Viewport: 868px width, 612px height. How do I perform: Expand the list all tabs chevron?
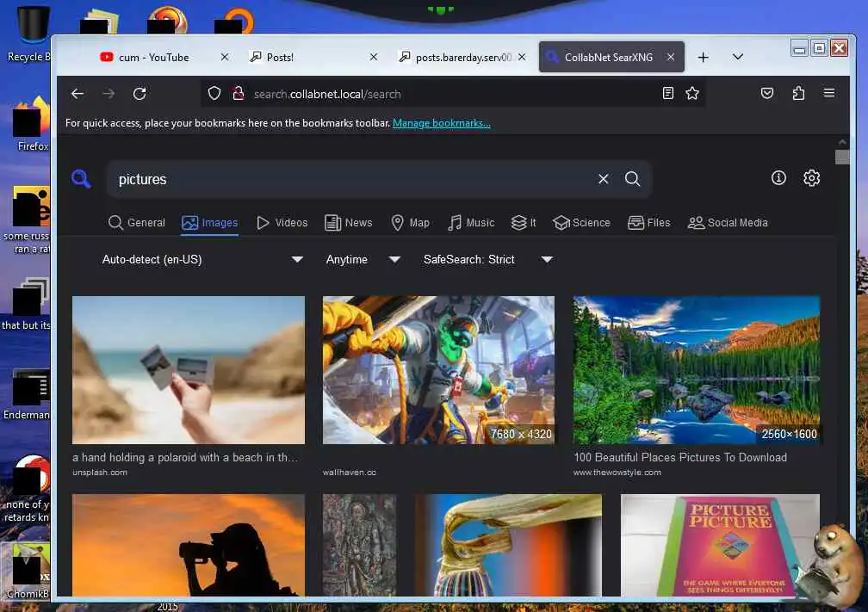[x=737, y=57]
